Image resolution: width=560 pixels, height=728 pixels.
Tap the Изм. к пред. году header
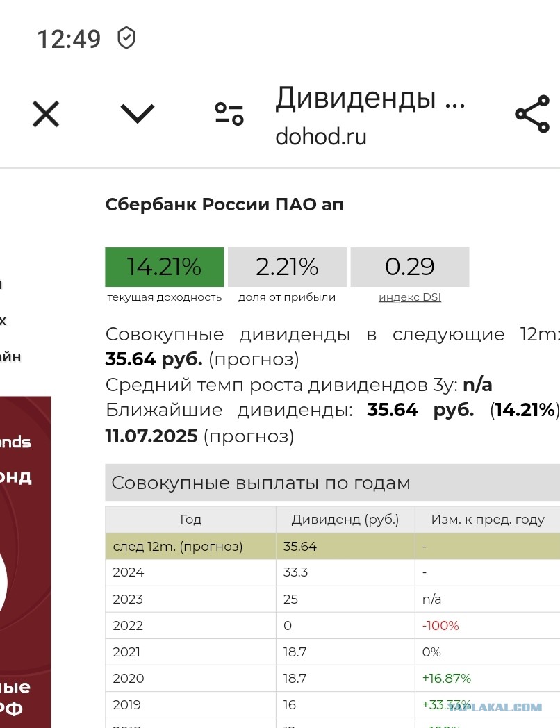tap(488, 520)
